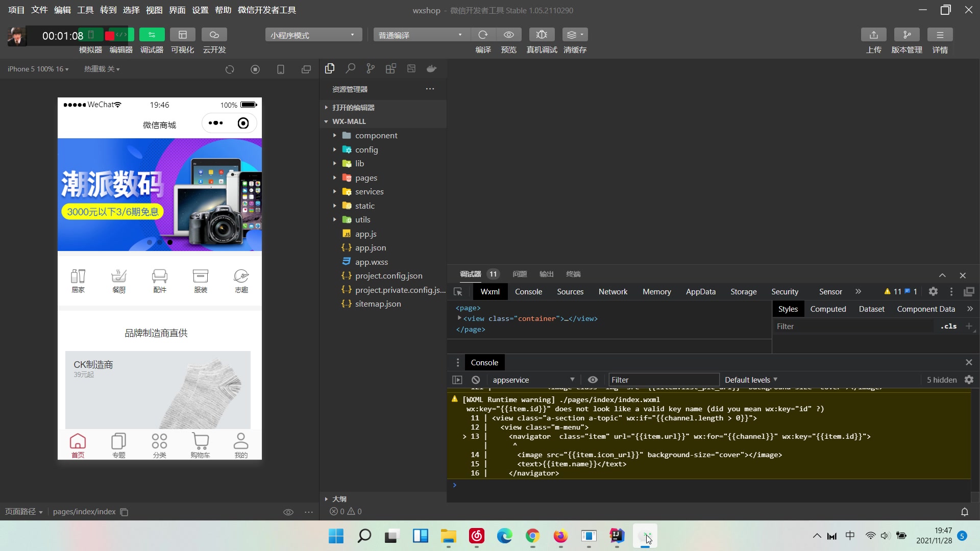Open the real-device debug (真机调试) icon
This screenshot has width=980, height=551.
pyautogui.click(x=542, y=35)
